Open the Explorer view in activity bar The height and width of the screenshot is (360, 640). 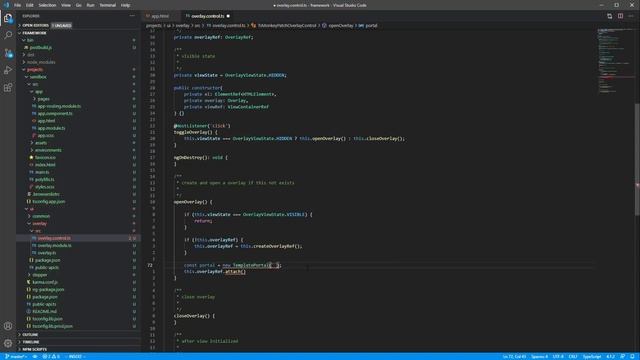[x=8, y=18]
